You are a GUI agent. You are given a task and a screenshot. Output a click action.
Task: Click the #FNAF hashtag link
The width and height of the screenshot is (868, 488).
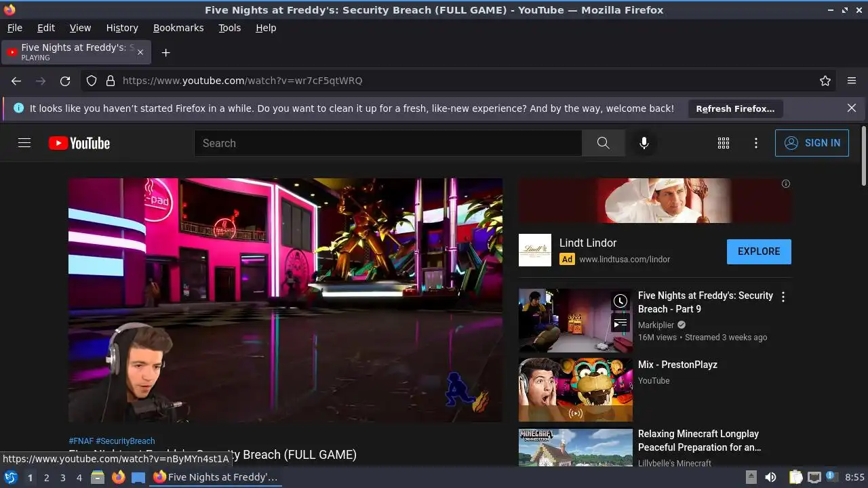[x=81, y=441]
